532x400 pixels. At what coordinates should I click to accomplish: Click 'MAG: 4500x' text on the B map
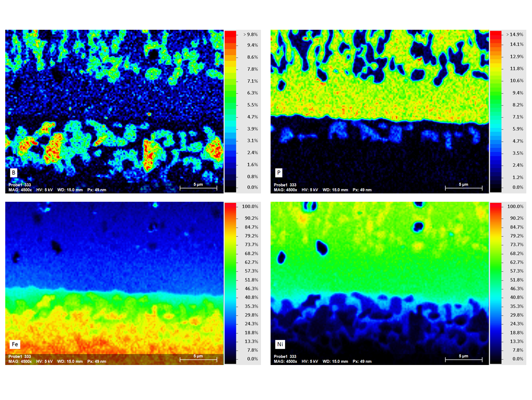click(20, 190)
